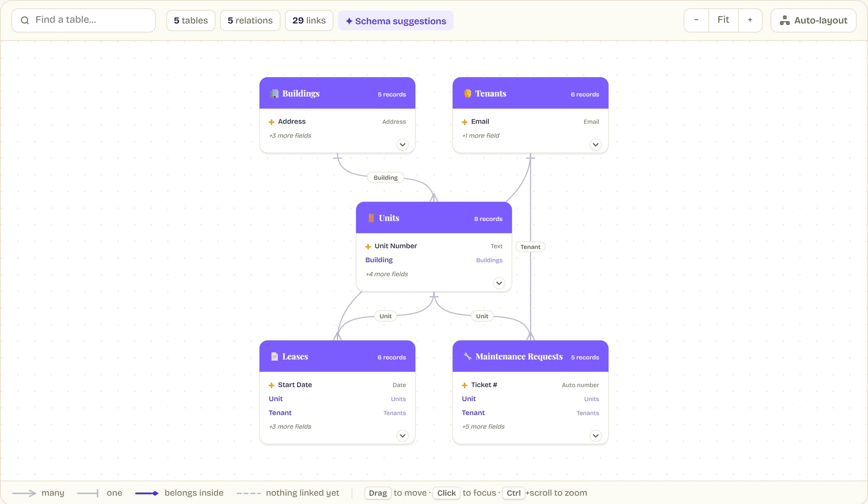This screenshot has height=504, width=868.
Task: Click the Units door icon
Action: [371, 218]
